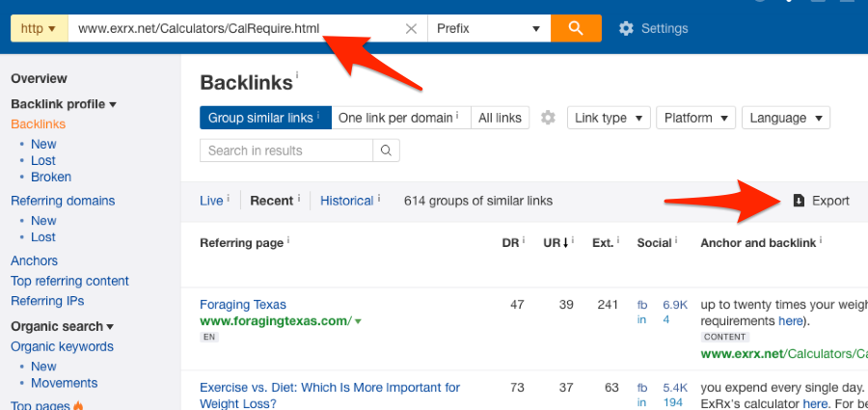
Task: Open the Foraging Texas referring page link
Action: tap(245, 305)
